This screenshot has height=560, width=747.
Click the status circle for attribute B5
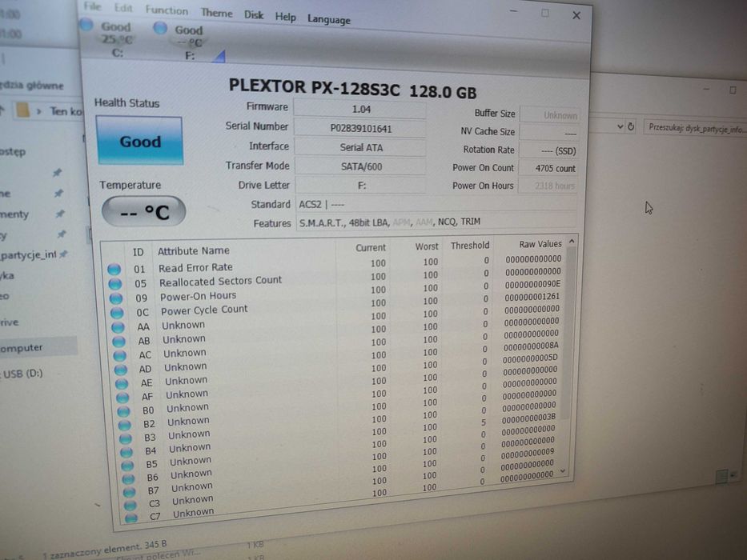coord(127,466)
